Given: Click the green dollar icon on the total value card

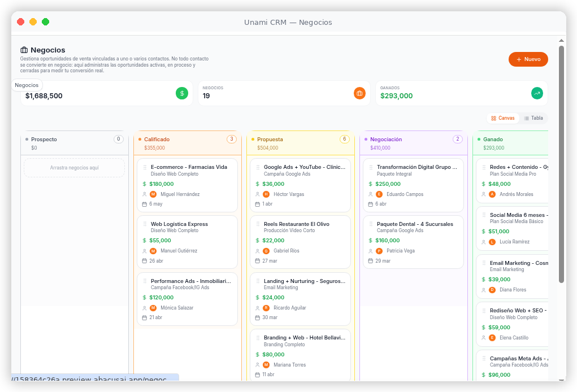Looking at the screenshot, I should point(181,93).
